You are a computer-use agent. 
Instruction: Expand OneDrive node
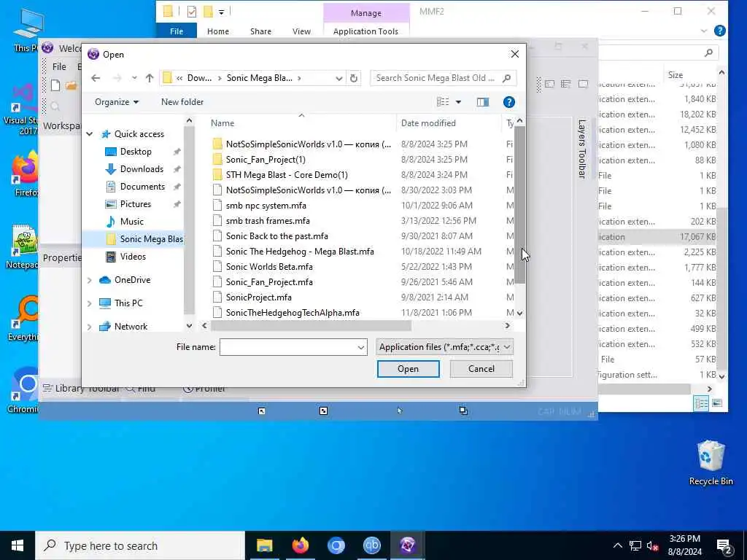point(90,280)
